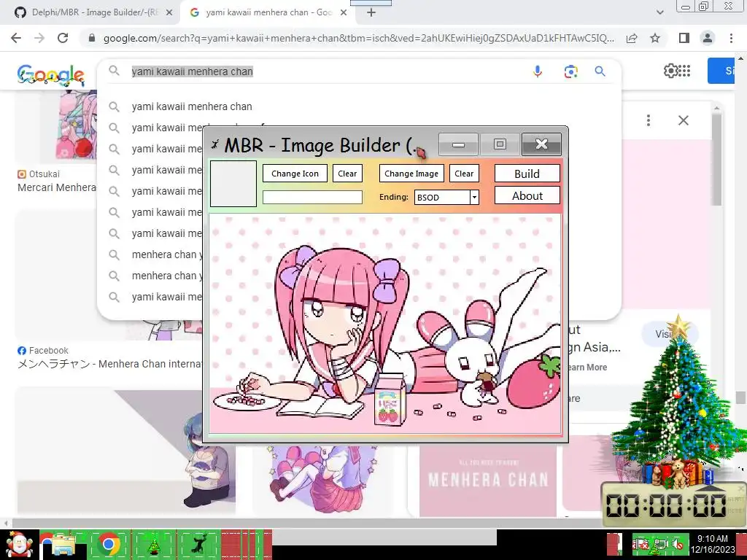
Task: Switch to the Delphi/MBR GitHub tab
Action: (x=89, y=12)
